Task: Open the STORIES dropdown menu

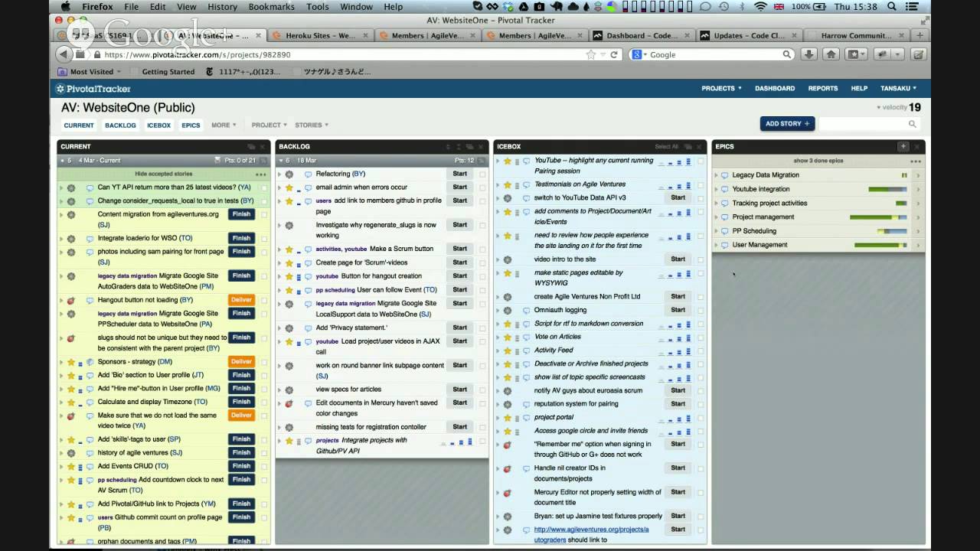Action: click(x=312, y=126)
